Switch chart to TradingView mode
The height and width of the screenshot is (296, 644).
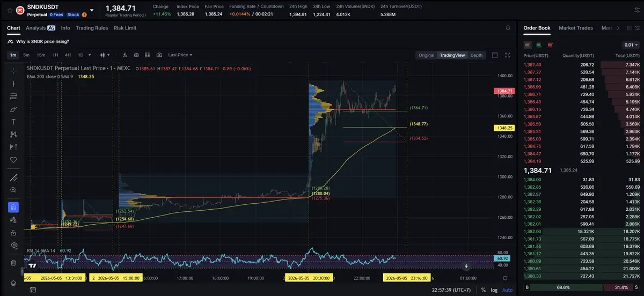pyautogui.click(x=452, y=55)
